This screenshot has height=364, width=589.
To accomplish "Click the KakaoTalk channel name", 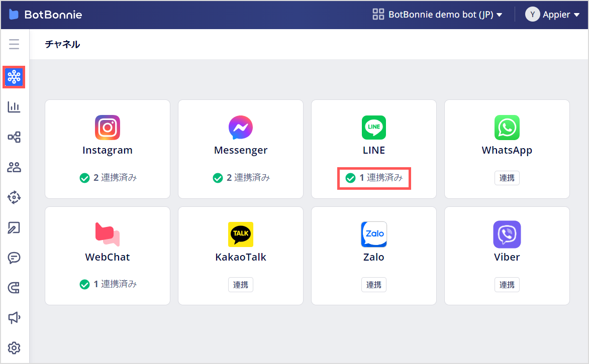I will [x=240, y=257].
